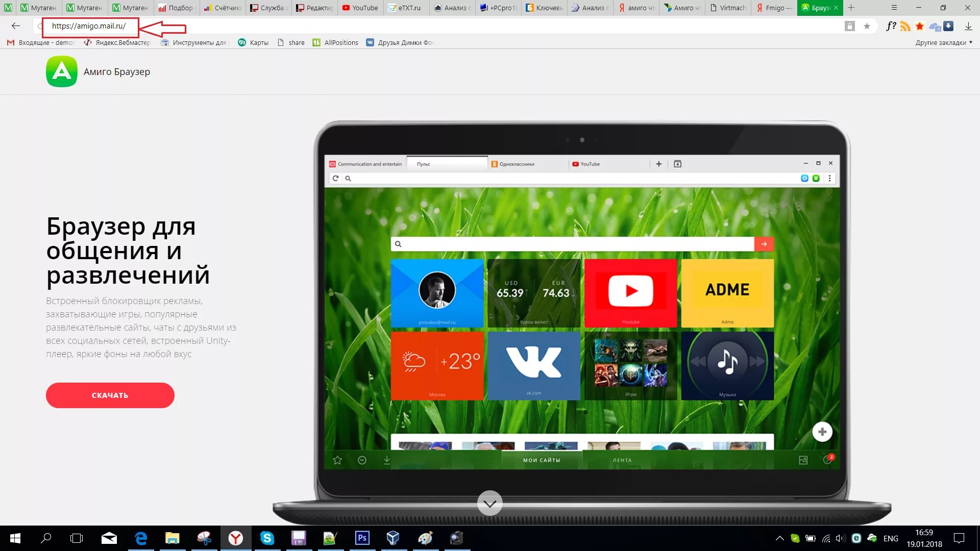Switch to Yandex Browser taskbar icon

(x=236, y=538)
